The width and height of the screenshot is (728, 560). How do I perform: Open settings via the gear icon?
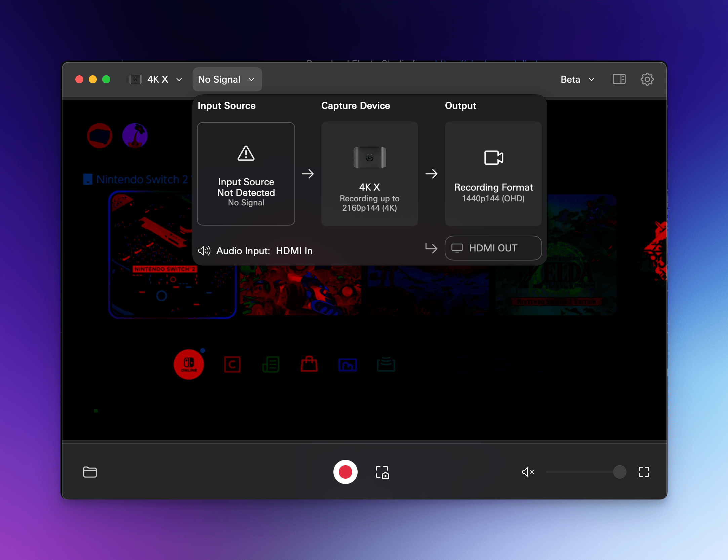coord(647,79)
